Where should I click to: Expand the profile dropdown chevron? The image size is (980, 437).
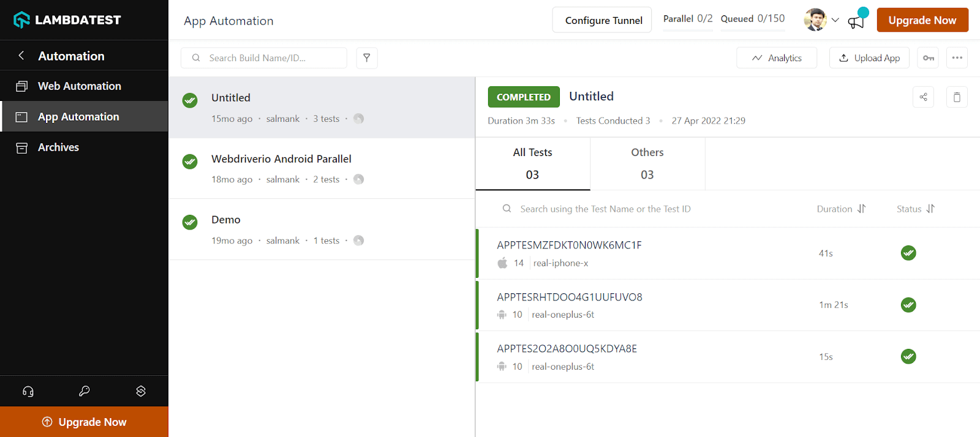pyautogui.click(x=835, y=20)
